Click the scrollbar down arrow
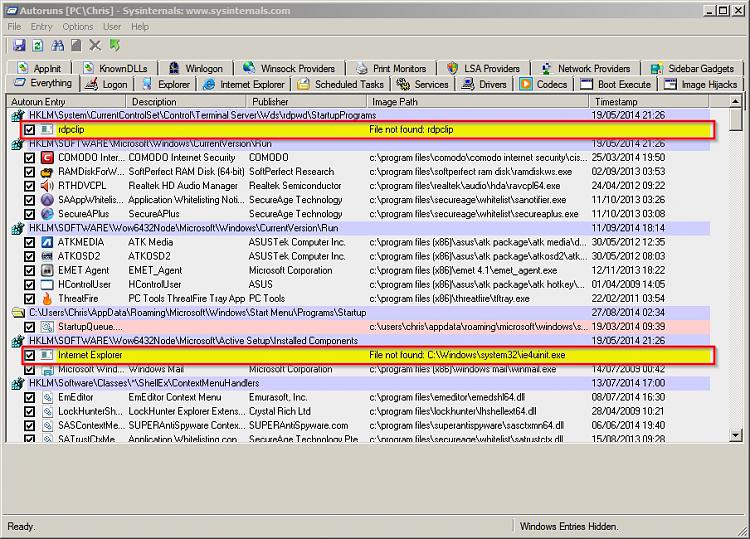Screen dimensions: 750x539 pos(735,435)
